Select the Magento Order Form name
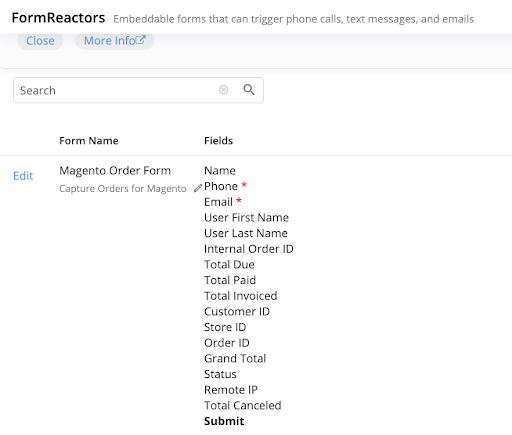The width and height of the screenshot is (512, 435). pyautogui.click(x=115, y=171)
